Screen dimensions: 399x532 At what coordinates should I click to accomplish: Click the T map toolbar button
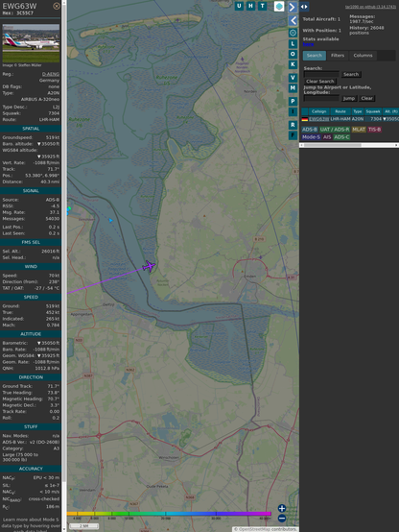coord(262,6)
